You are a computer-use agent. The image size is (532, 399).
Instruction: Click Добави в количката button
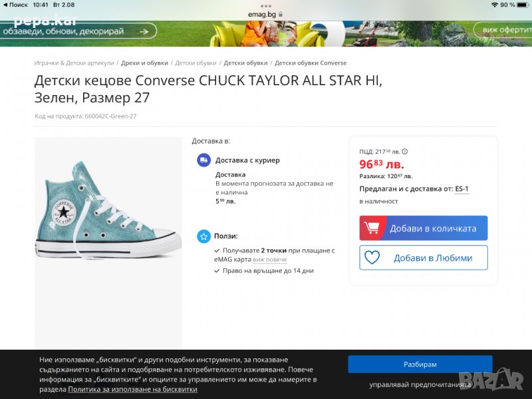424,228
